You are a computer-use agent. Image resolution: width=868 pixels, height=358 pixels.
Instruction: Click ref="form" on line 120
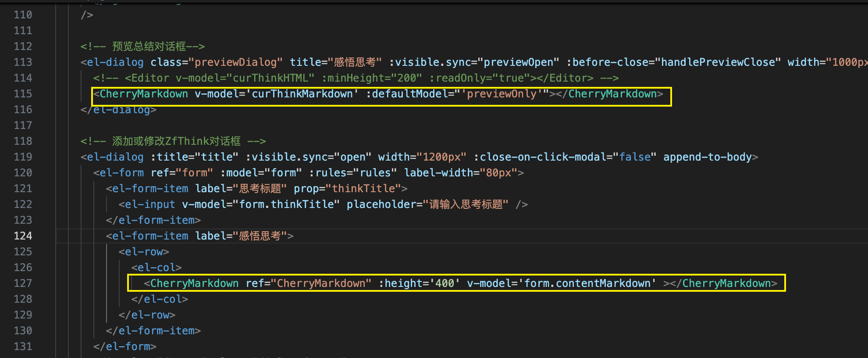pyautogui.click(x=182, y=173)
